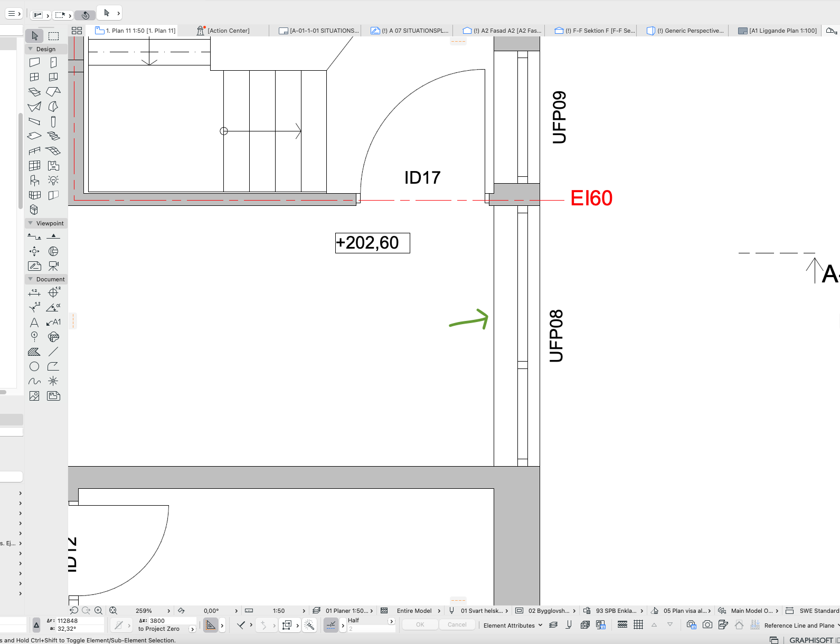Select the Camera tool

point(53,266)
